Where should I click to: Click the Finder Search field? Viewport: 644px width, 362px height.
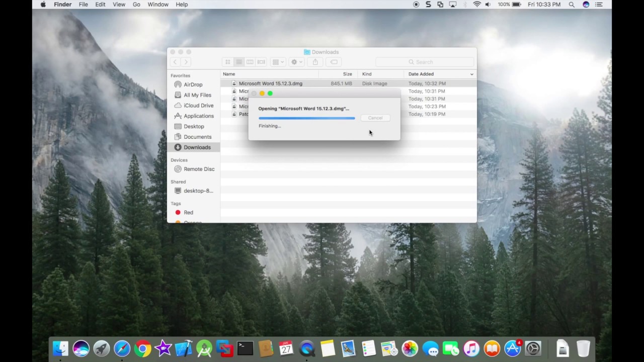[425, 62]
